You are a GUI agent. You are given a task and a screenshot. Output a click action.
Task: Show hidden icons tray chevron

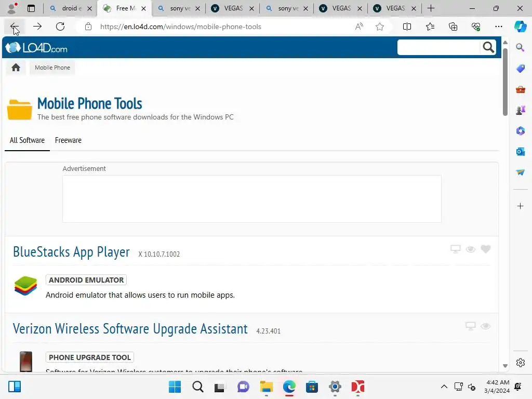tap(444, 387)
